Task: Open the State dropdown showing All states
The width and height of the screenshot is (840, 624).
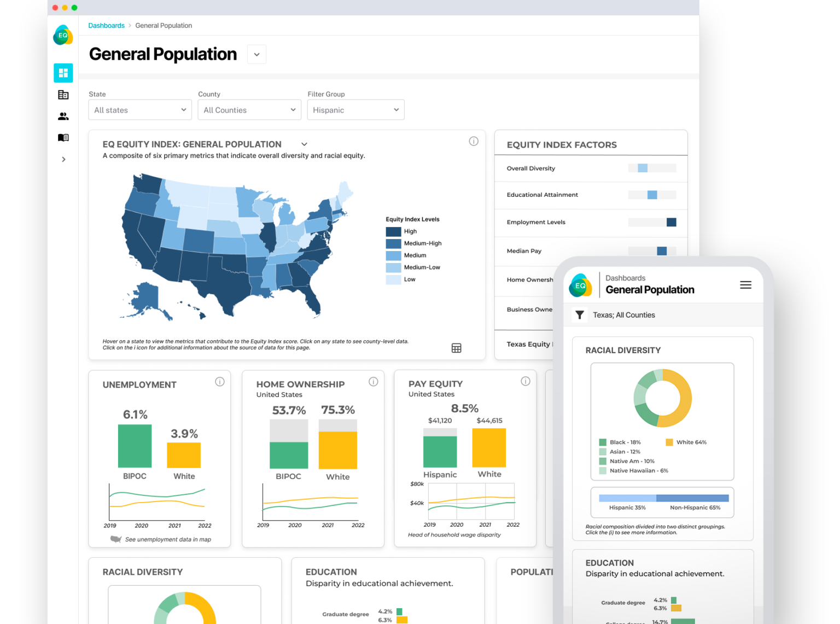Action: pos(139,109)
